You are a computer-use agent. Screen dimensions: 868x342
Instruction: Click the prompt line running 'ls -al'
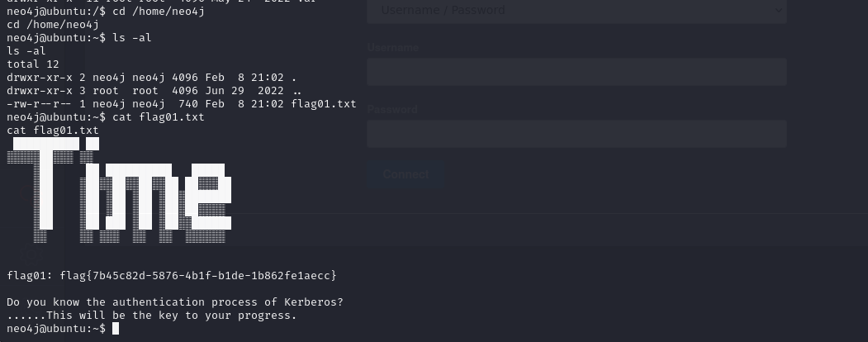(79, 38)
